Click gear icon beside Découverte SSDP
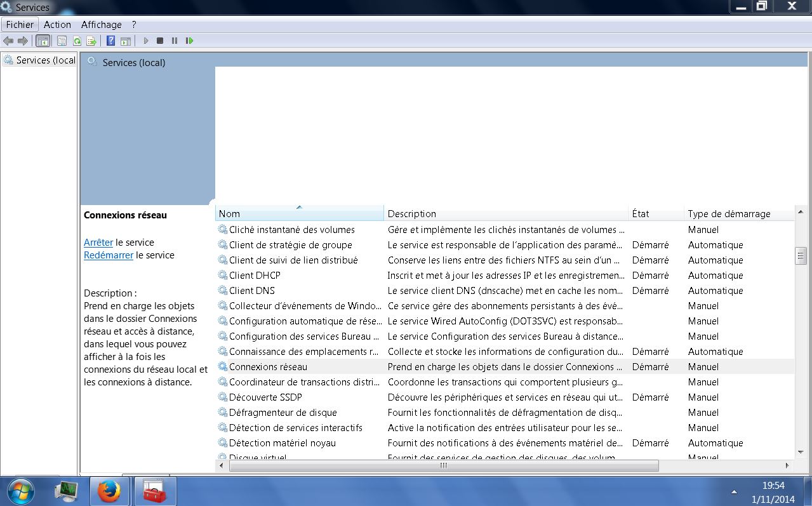Screen dimensions: 812x506 (x=223, y=397)
